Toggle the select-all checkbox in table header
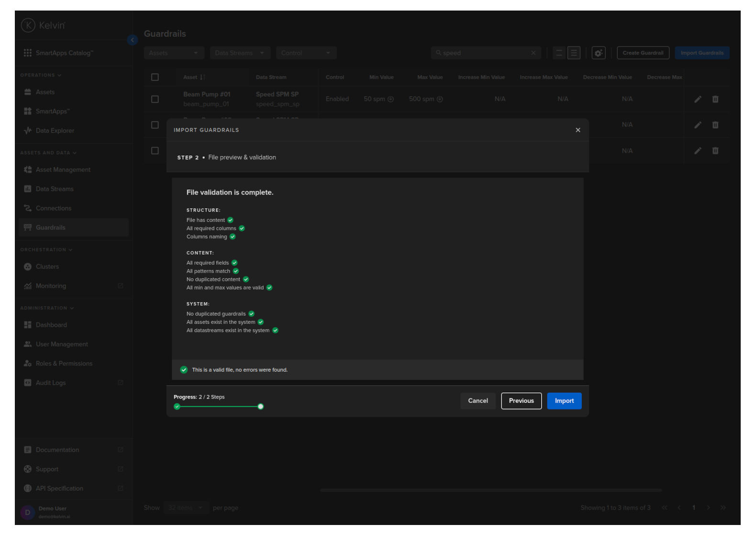 click(155, 78)
